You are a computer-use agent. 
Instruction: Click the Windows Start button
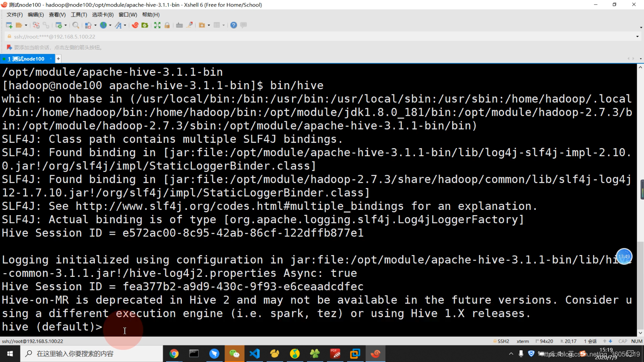click(x=10, y=354)
